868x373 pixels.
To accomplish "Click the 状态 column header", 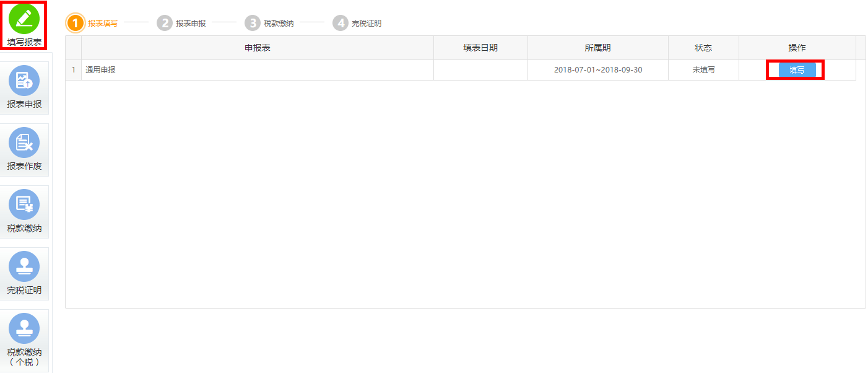I will (703, 48).
